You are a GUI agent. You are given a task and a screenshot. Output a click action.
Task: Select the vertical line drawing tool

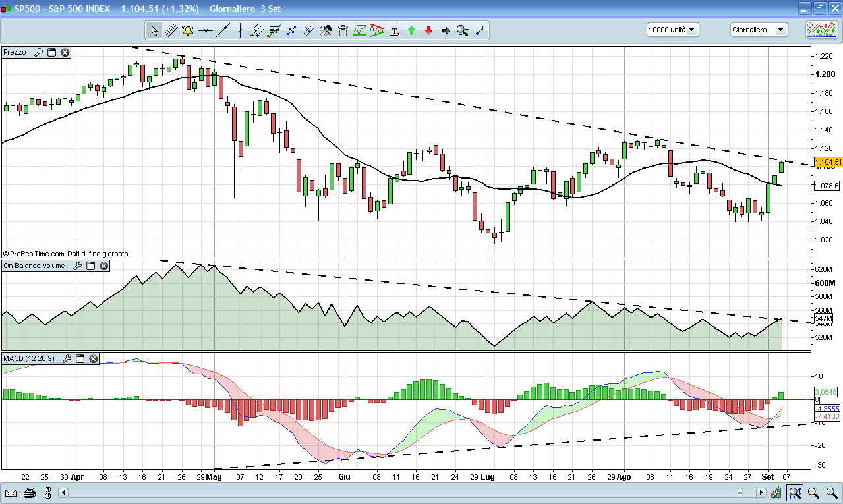coord(240,30)
